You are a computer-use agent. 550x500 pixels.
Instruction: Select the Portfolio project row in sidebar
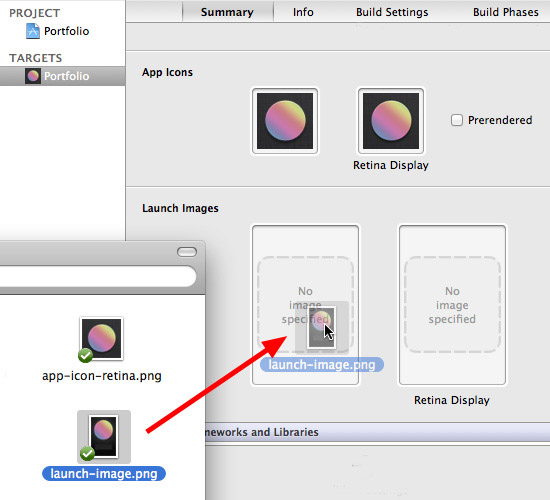pyautogui.click(x=62, y=31)
